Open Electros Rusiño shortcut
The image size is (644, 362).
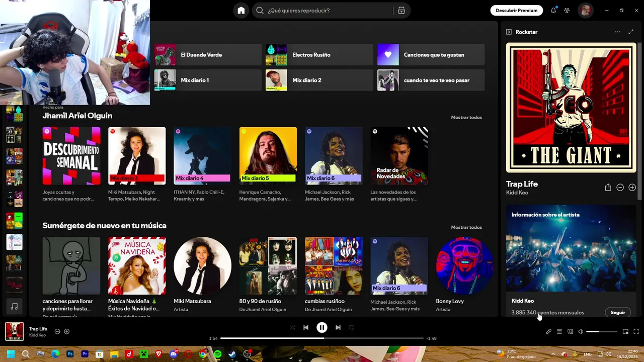(319, 55)
